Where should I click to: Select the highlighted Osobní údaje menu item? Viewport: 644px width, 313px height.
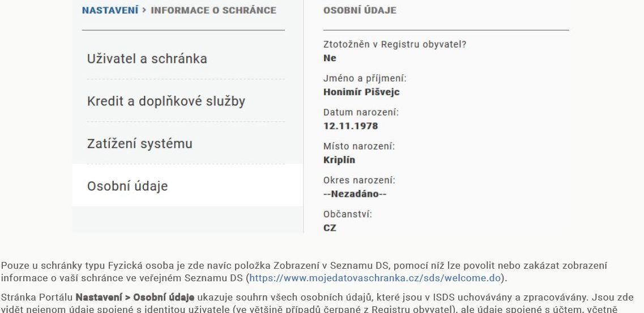[x=187, y=185]
